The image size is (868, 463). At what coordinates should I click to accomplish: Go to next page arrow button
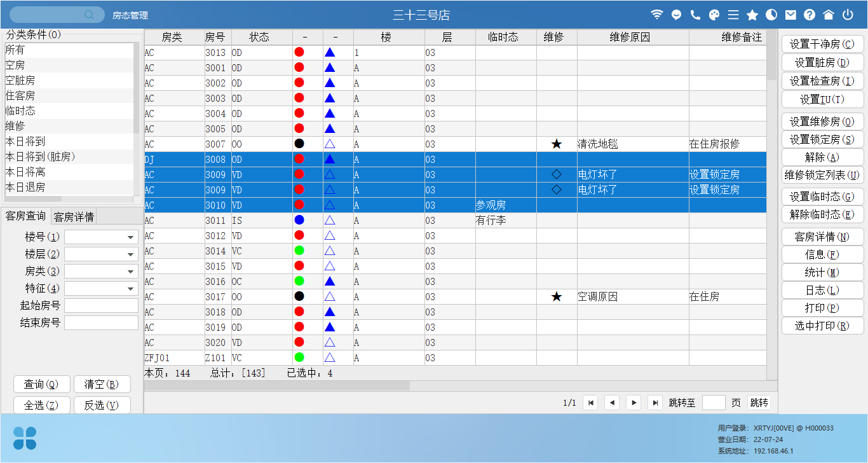[634, 403]
